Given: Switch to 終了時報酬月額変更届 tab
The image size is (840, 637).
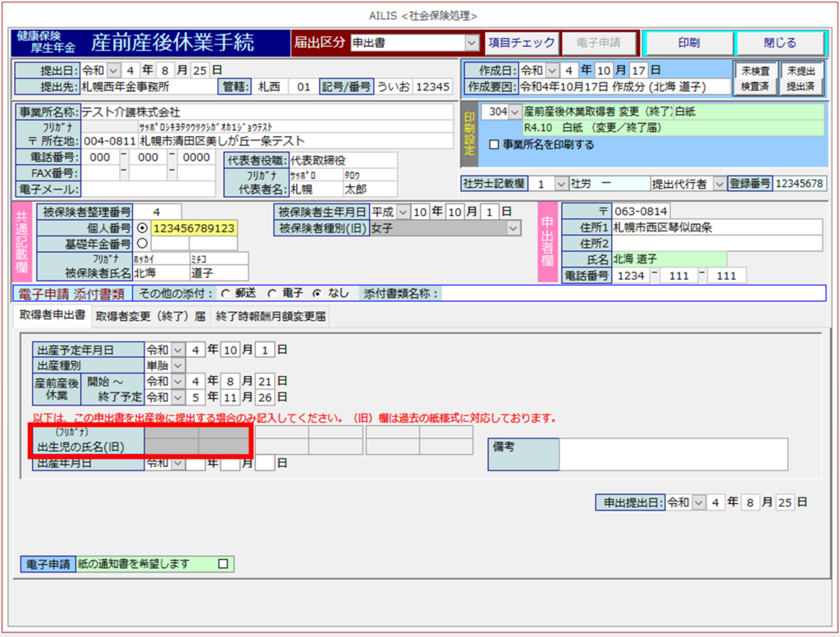Looking at the screenshot, I should 269,317.
